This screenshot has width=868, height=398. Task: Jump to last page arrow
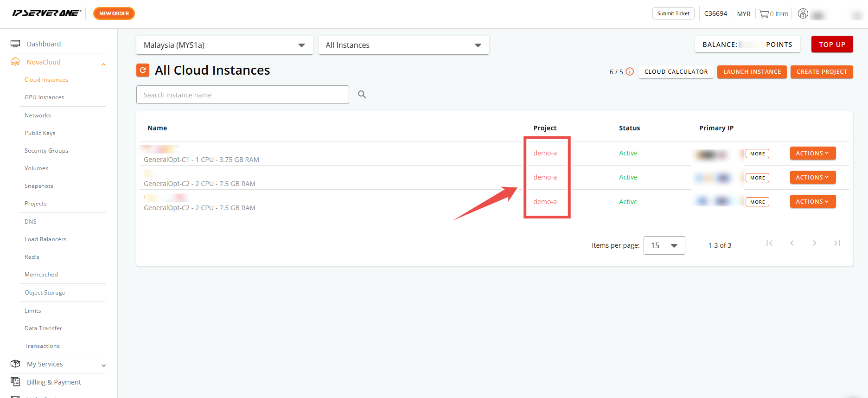837,243
